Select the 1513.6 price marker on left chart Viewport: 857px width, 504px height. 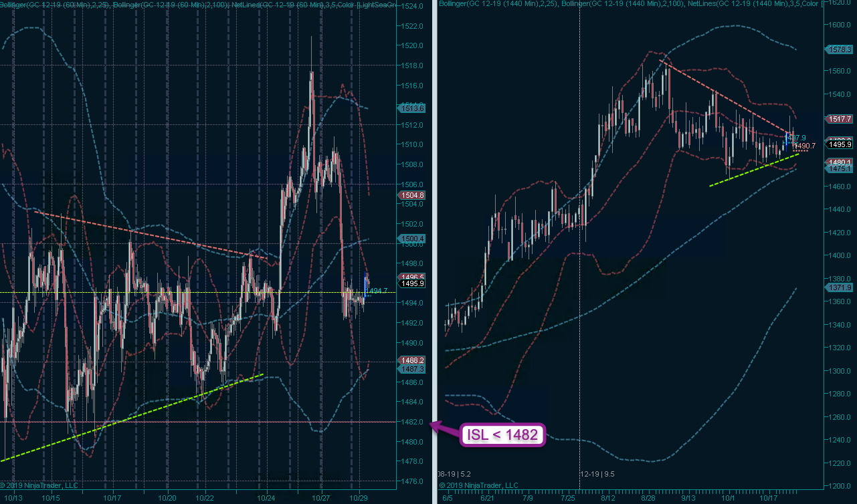[x=411, y=108]
